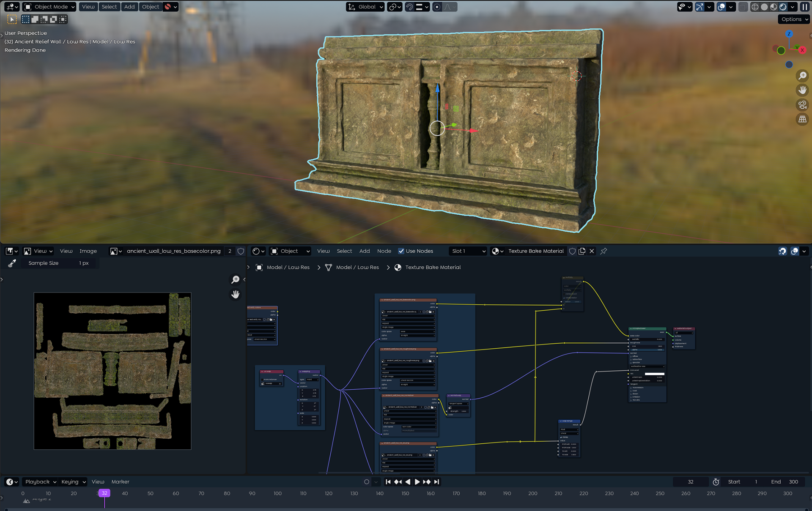812x511 pixels.
Task: Pin the node tree with the pin icon
Action: pos(604,251)
